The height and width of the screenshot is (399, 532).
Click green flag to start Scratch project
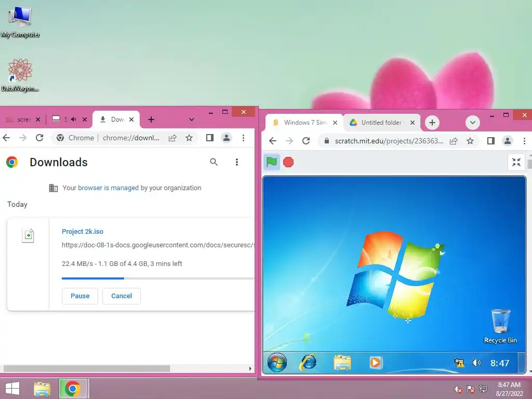(x=272, y=162)
